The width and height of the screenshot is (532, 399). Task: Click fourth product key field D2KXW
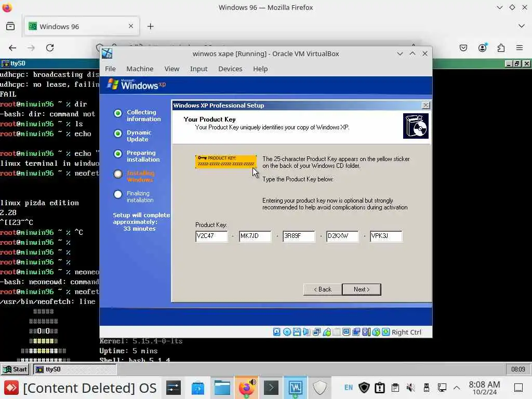point(342,236)
